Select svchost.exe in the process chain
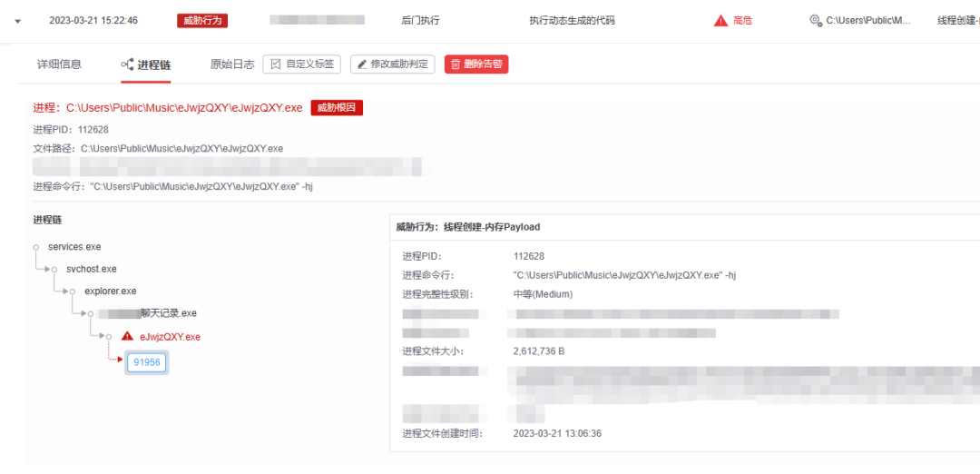The height and width of the screenshot is (474, 980). coord(91,269)
